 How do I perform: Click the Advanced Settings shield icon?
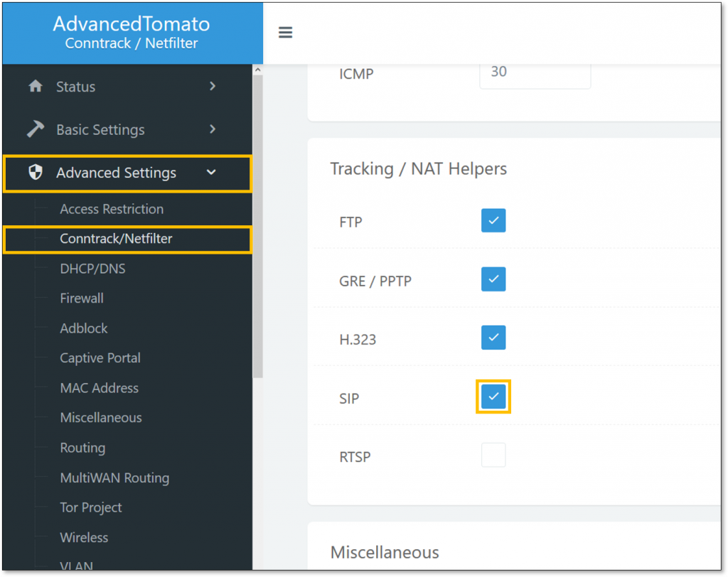tap(36, 172)
